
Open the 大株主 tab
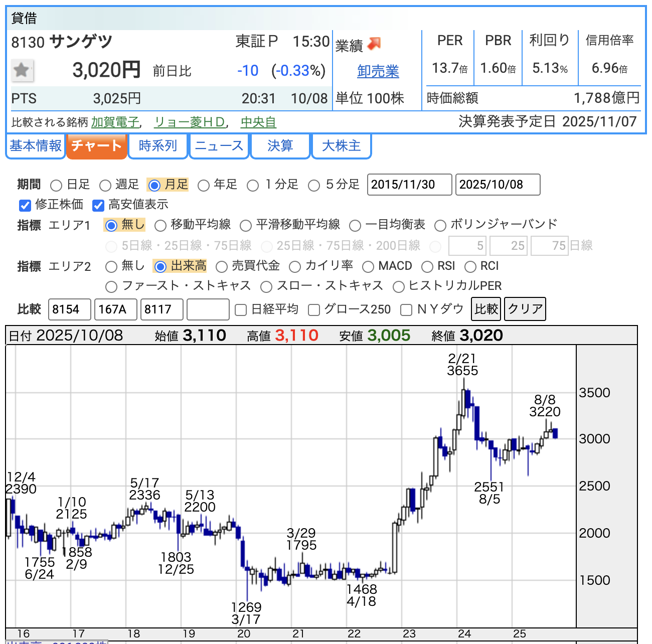coord(341,146)
